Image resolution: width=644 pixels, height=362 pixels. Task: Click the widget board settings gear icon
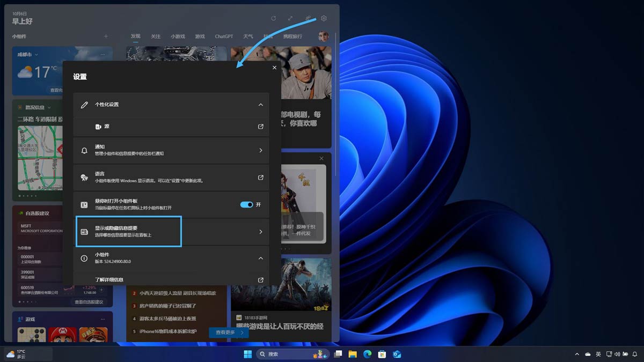(324, 18)
